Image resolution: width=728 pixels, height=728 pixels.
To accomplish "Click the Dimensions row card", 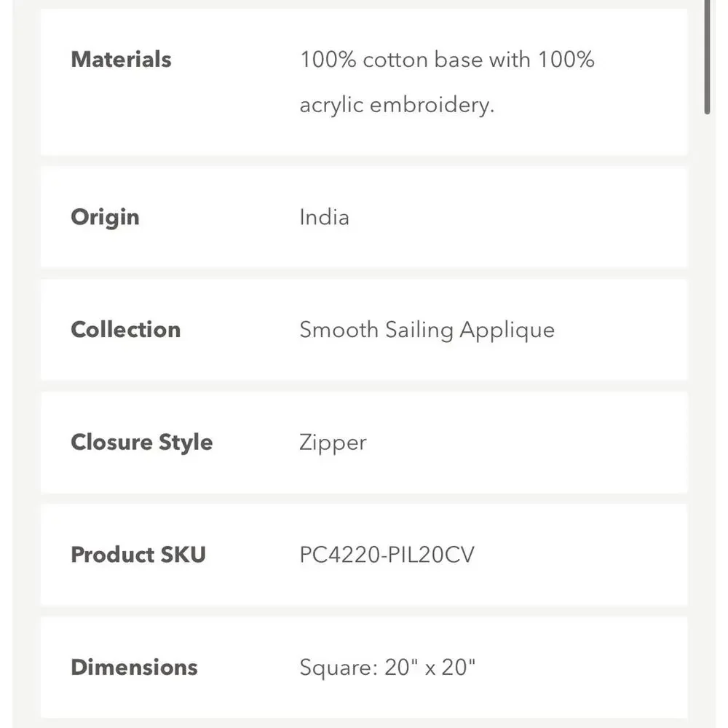I will 363,667.
